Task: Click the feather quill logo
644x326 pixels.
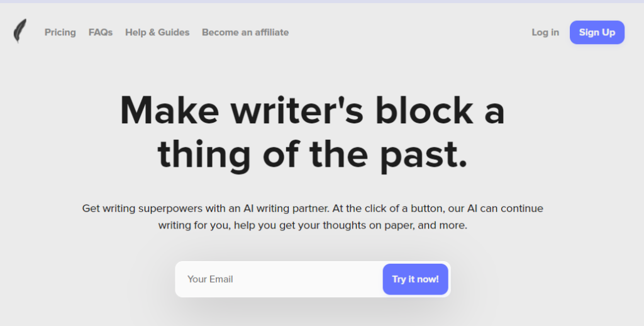Action: (x=20, y=31)
